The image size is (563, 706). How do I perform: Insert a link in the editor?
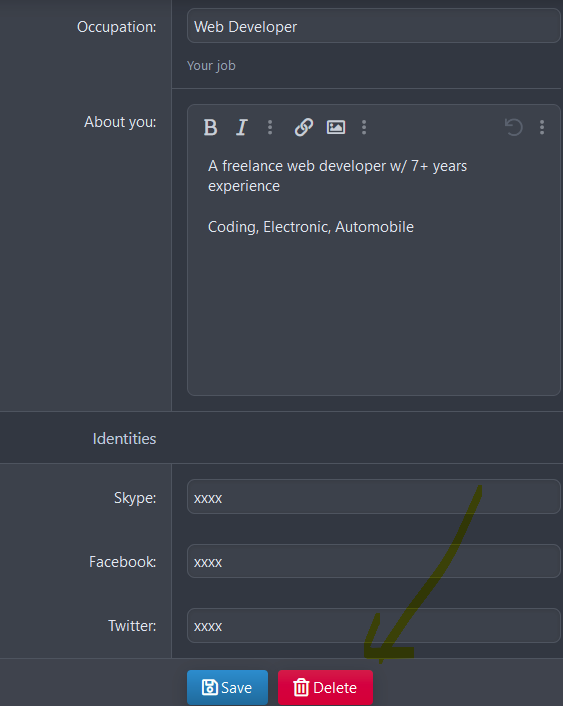[x=304, y=127]
